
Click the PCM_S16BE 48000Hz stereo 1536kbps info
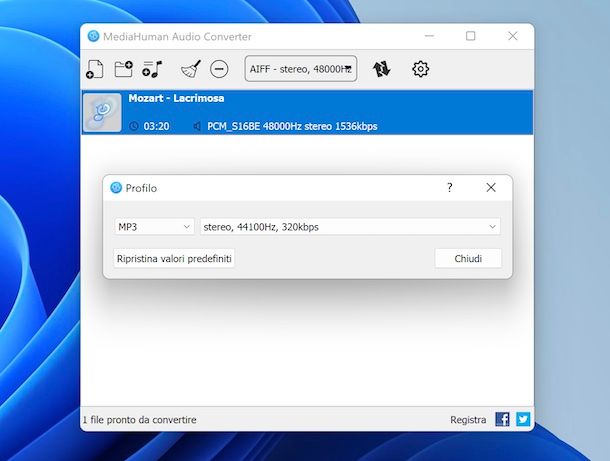292,126
